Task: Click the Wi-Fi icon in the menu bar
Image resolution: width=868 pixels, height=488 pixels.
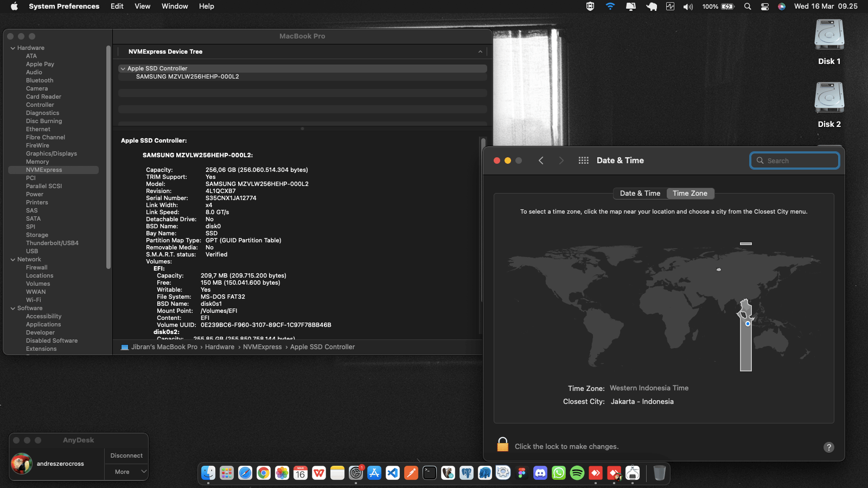Action: coord(610,7)
